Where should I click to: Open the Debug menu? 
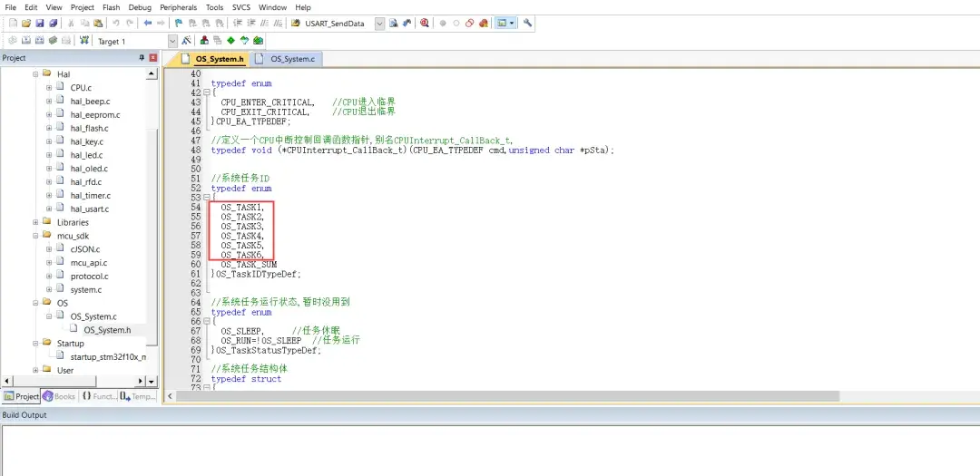tap(140, 7)
